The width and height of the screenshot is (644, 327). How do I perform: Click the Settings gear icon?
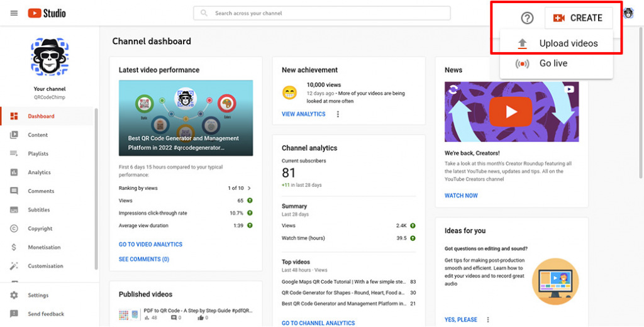[x=14, y=296]
